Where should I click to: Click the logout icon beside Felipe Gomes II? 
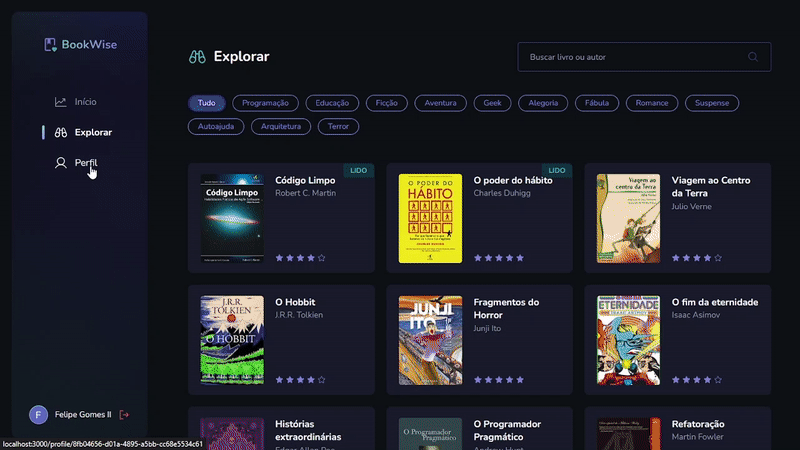pos(124,415)
